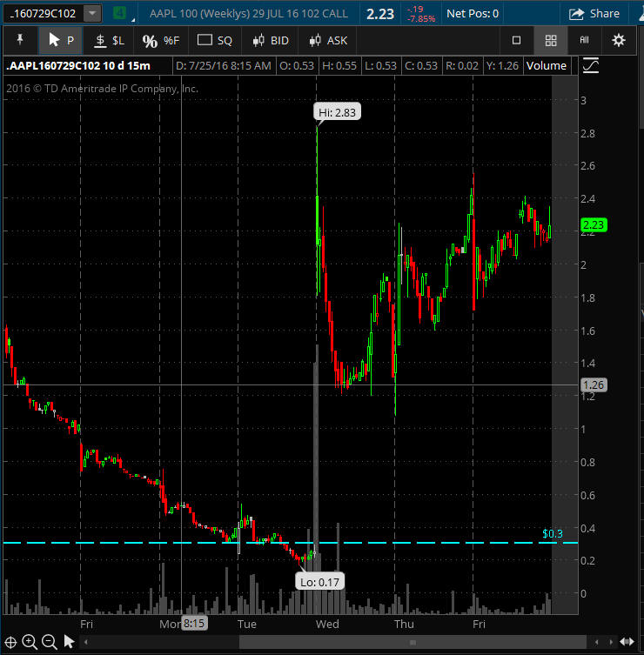Click the Share button
This screenshot has height=655, width=644.
click(594, 14)
